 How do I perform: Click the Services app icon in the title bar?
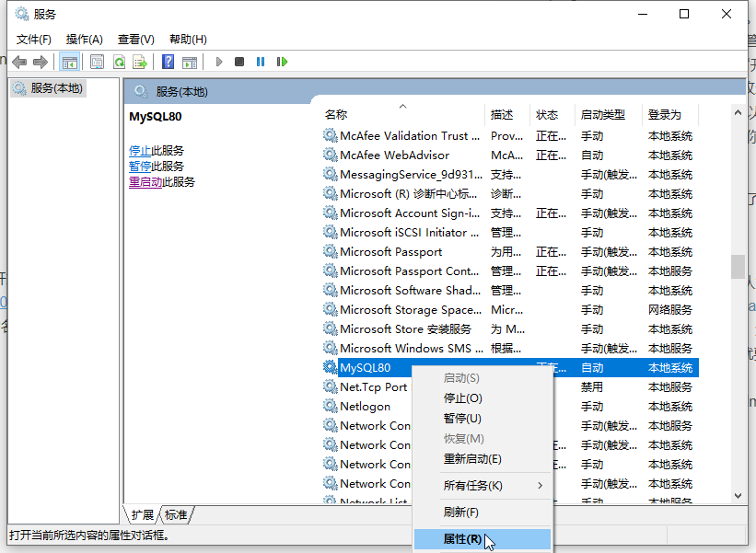tap(22, 14)
